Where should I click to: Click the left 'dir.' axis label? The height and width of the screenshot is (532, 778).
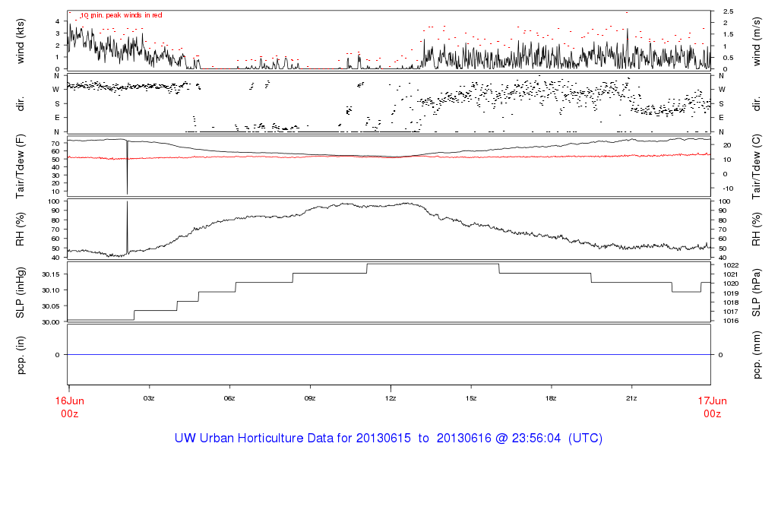coord(21,104)
